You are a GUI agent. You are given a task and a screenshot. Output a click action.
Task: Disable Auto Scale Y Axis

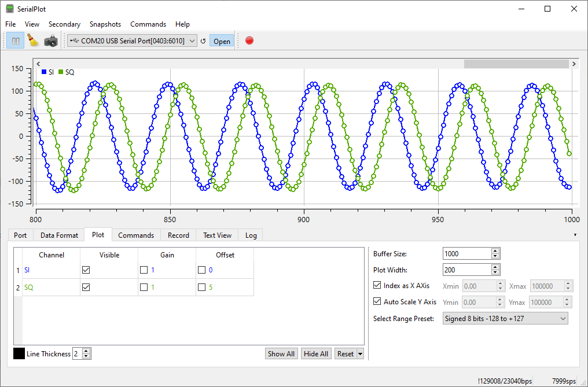click(377, 302)
